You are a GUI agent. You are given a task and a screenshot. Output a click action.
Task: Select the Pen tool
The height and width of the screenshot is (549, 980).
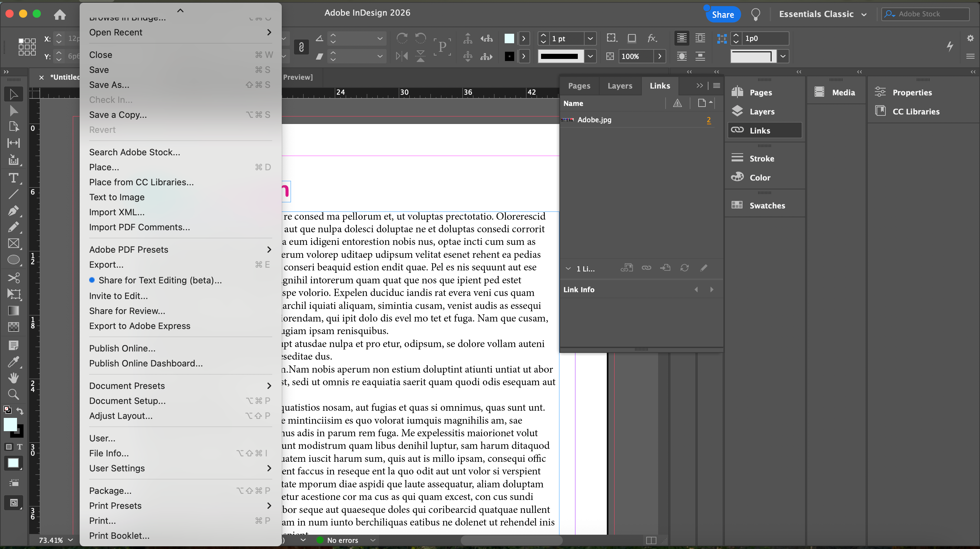pos(13,210)
